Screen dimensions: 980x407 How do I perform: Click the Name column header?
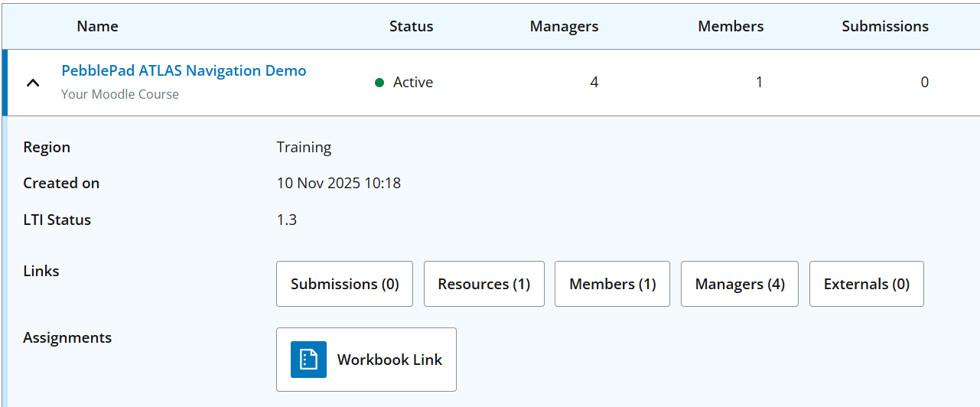pyautogui.click(x=98, y=26)
